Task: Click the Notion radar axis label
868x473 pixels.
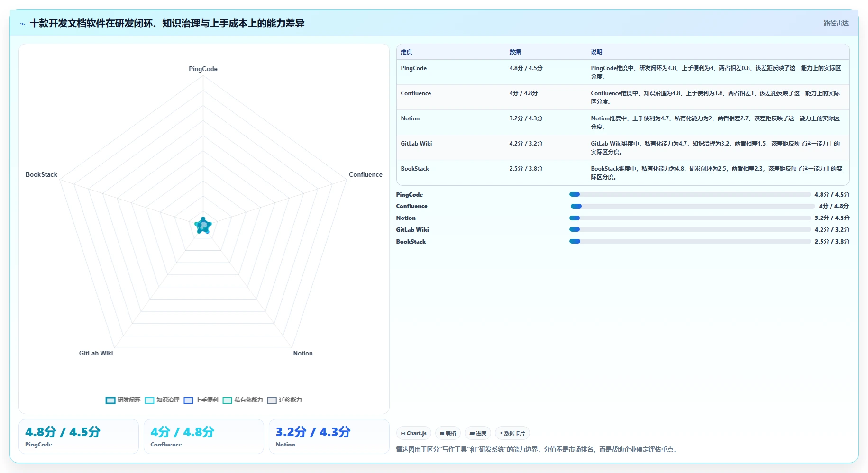Action: [303, 353]
